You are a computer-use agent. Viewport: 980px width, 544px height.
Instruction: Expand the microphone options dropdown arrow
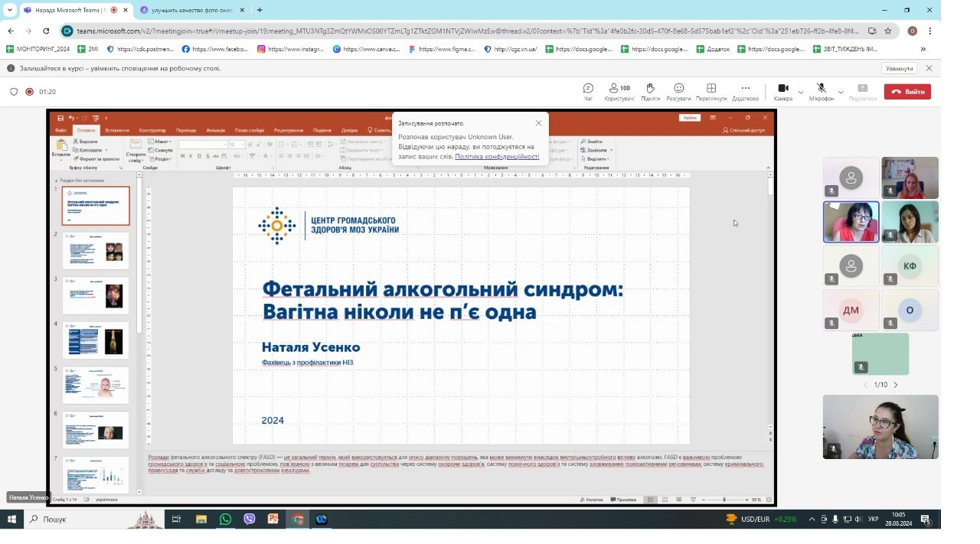(x=841, y=92)
